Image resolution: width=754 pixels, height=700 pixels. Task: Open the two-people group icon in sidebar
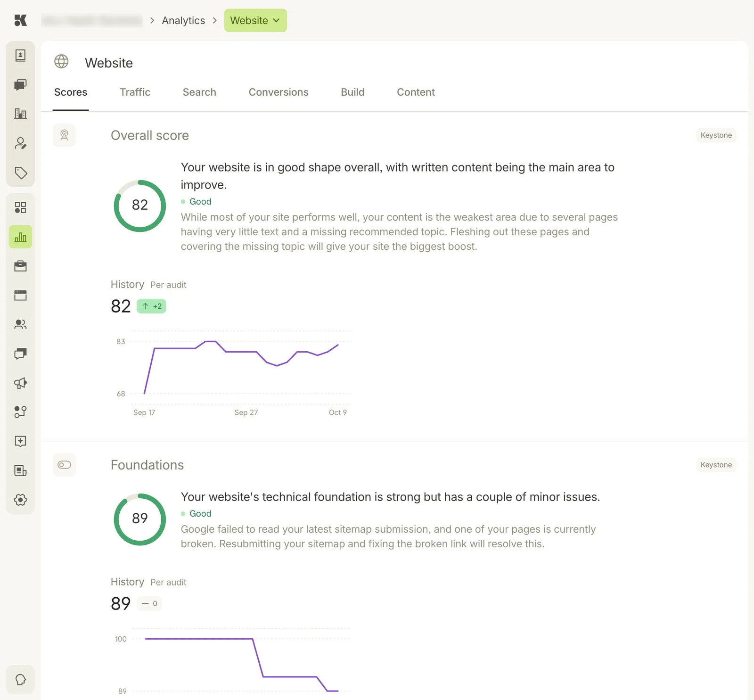click(x=20, y=324)
